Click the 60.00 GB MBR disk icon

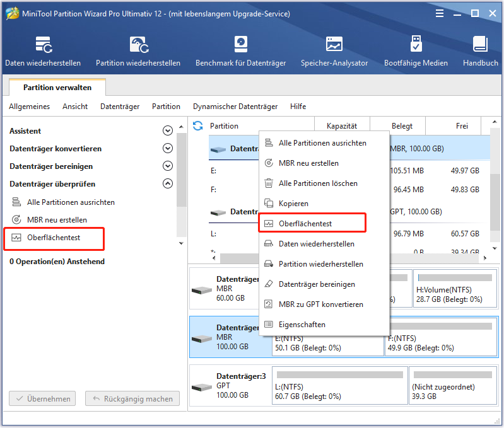coord(202,291)
